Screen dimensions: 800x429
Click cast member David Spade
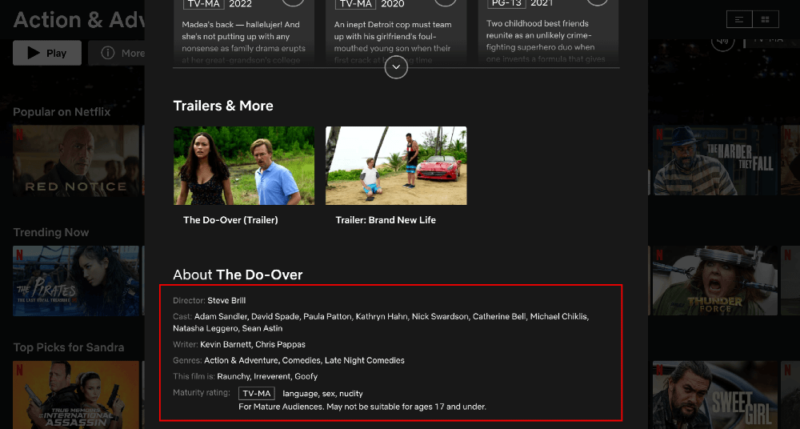click(x=275, y=317)
